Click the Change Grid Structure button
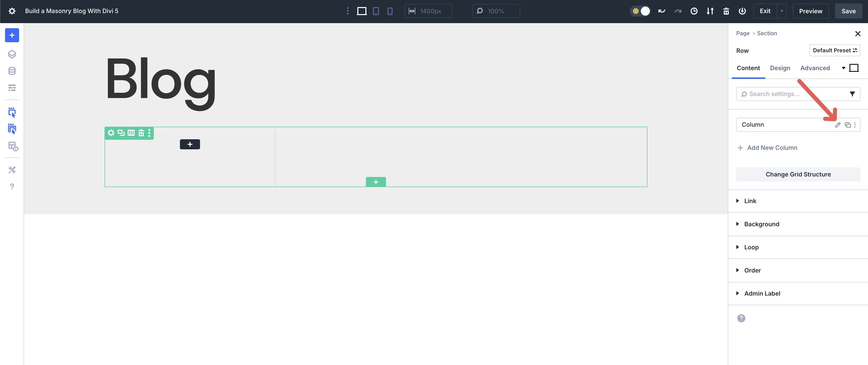868x365 pixels. [798, 174]
